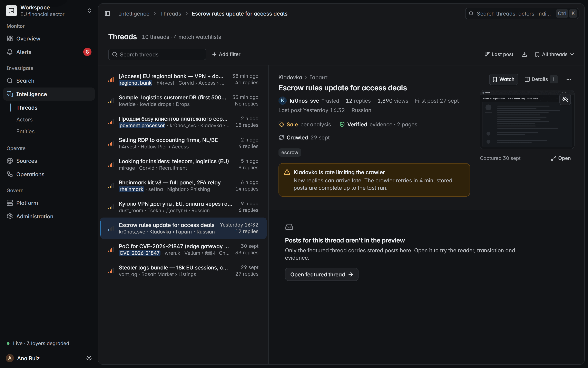Screen dimensions: 588x368
Task: Open Administration settings
Action: tap(49, 216)
